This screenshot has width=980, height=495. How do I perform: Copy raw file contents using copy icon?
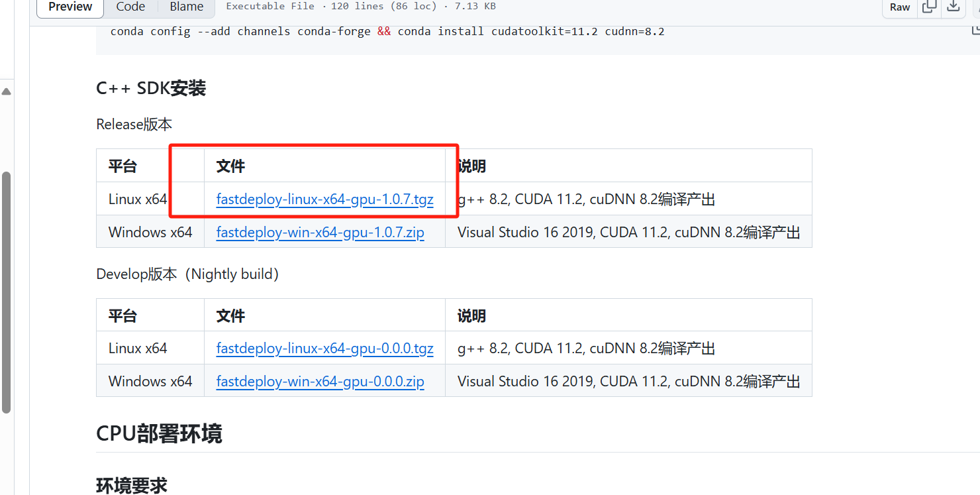929,6
